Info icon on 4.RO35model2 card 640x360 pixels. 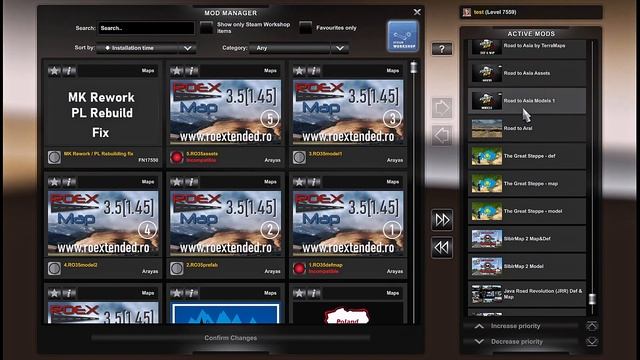click(69, 182)
